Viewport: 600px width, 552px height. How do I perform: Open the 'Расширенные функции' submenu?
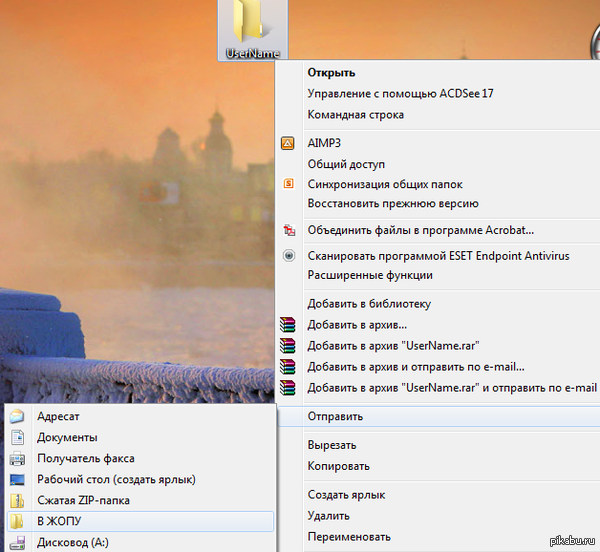[x=370, y=275]
